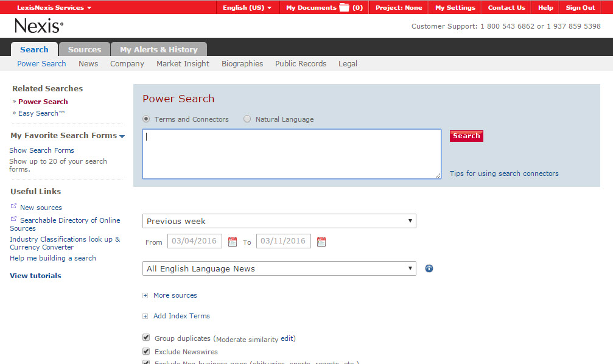Edit duplicates similarity setting

point(287,338)
